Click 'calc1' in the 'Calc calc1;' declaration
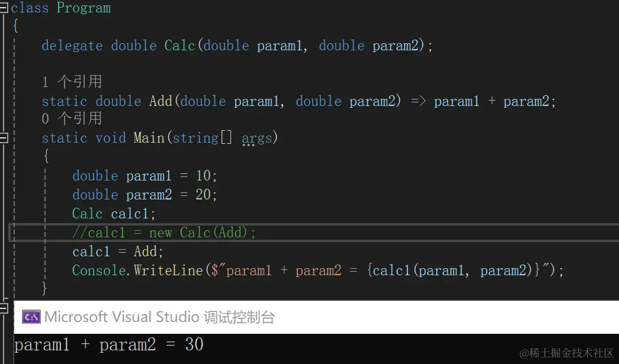 pos(130,214)
